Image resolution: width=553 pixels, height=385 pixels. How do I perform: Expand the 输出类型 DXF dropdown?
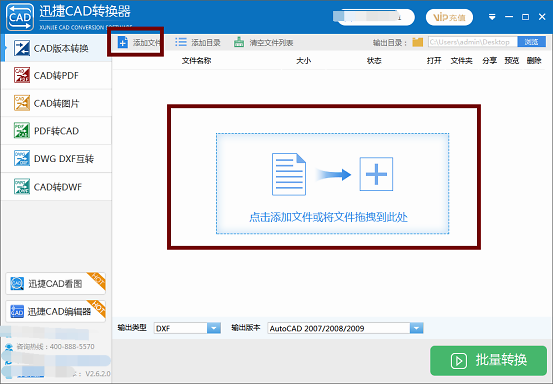pyautogui.click(x=187, y=328)
